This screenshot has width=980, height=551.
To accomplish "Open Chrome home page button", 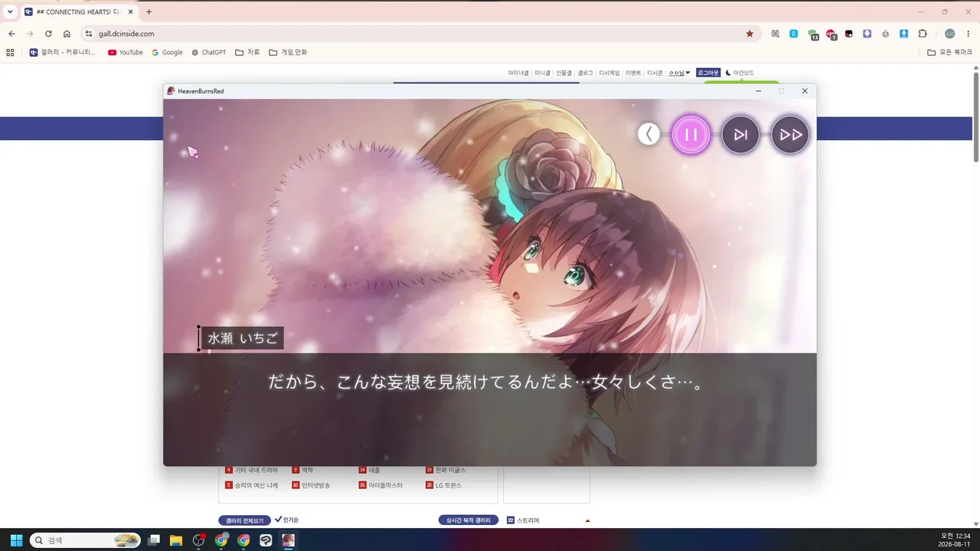I will point(67,34).
